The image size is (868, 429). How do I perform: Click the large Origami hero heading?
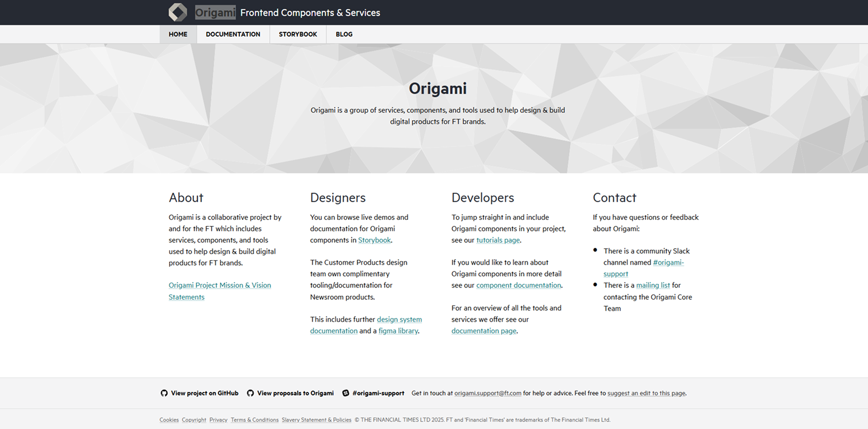pyautogui.click(x=437, y=89)
